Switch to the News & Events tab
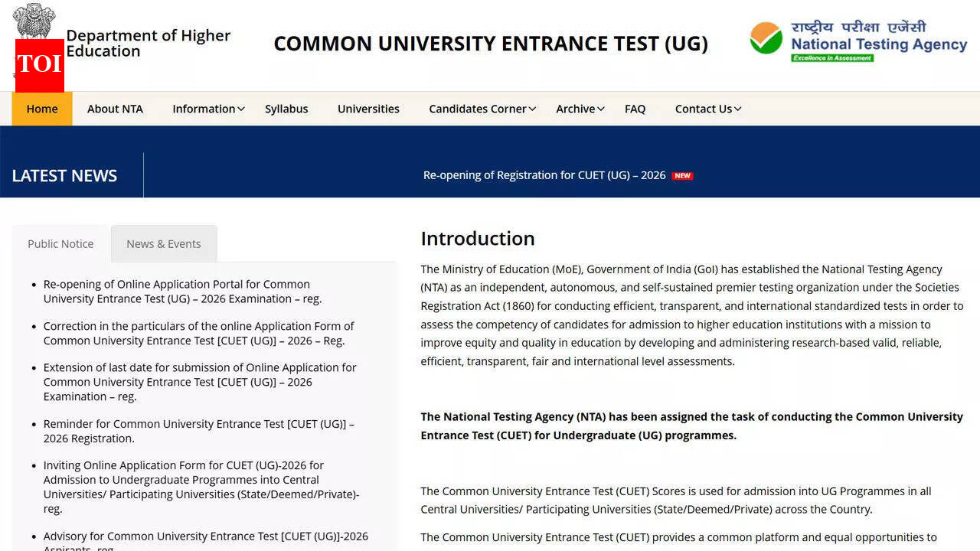The image size is (980, 551). click(x=163, y=243)
